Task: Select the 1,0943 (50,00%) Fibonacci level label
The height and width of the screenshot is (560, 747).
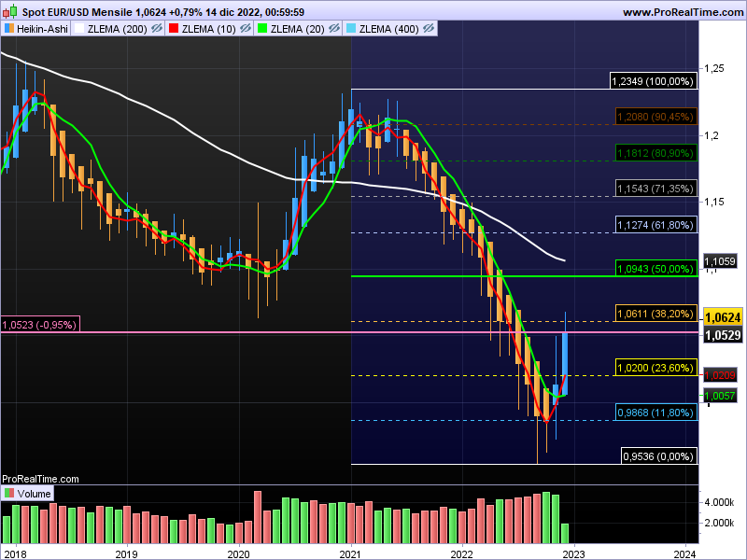Action: pyautogui.click(x=656, y=269)
